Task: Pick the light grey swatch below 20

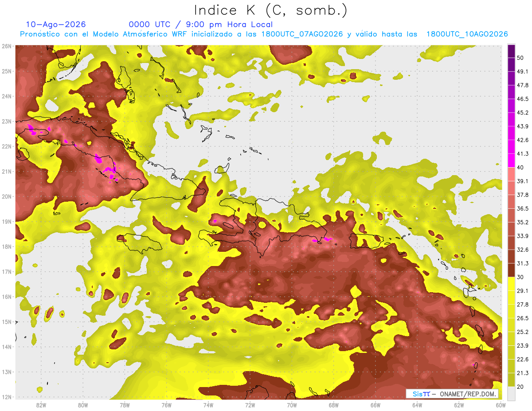Action: pyautogui.click(x=511, y=393)
